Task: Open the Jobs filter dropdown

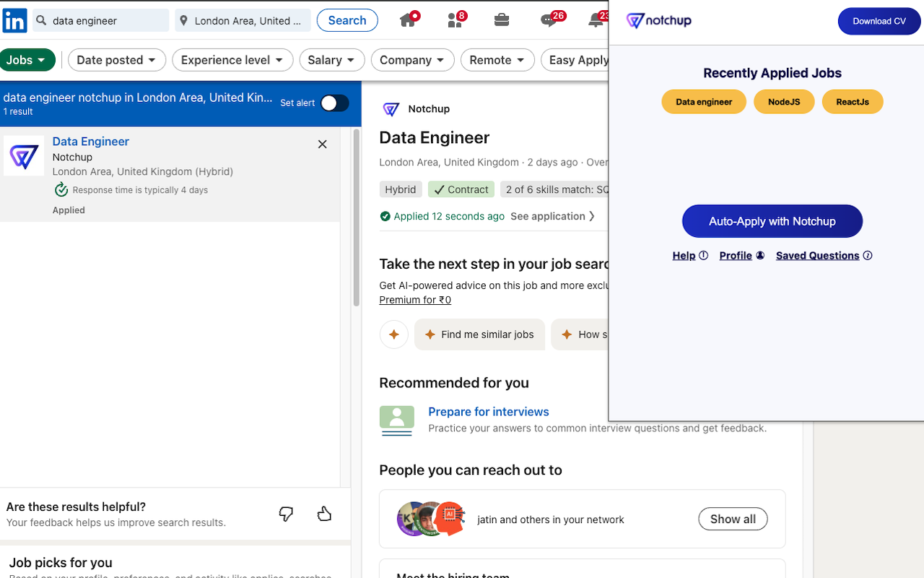Action: 27,60
